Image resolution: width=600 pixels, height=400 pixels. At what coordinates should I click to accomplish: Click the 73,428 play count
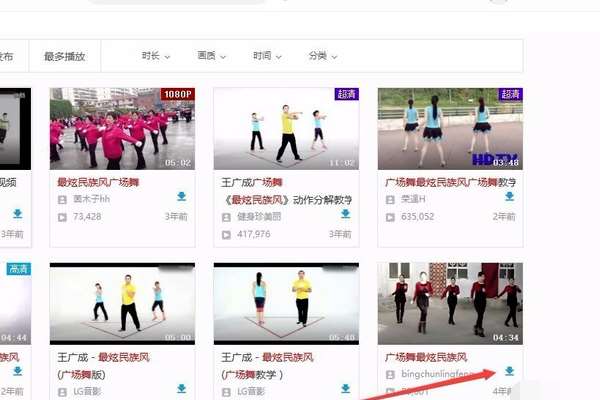pyautogui.click(x=87, y=217)
